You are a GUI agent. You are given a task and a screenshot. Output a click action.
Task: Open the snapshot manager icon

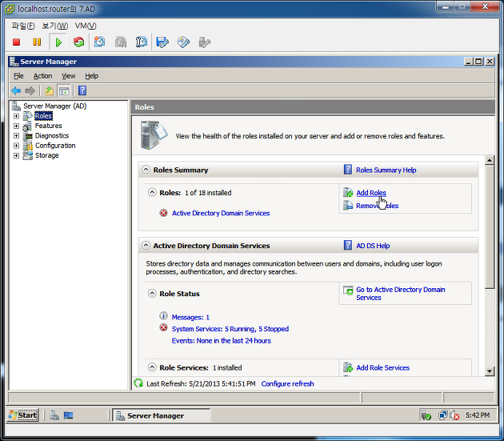(141, 42)
